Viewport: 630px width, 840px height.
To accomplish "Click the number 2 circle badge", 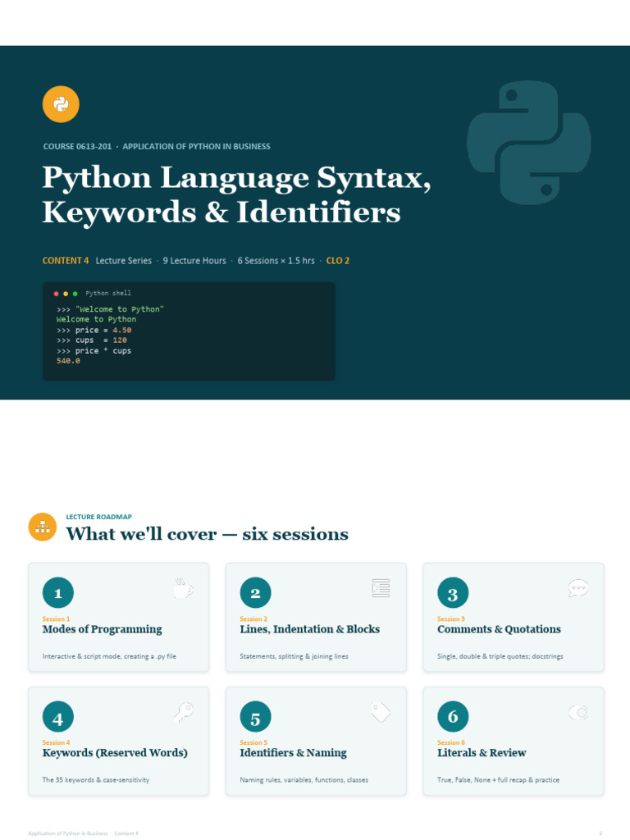I will pos(255,593).
